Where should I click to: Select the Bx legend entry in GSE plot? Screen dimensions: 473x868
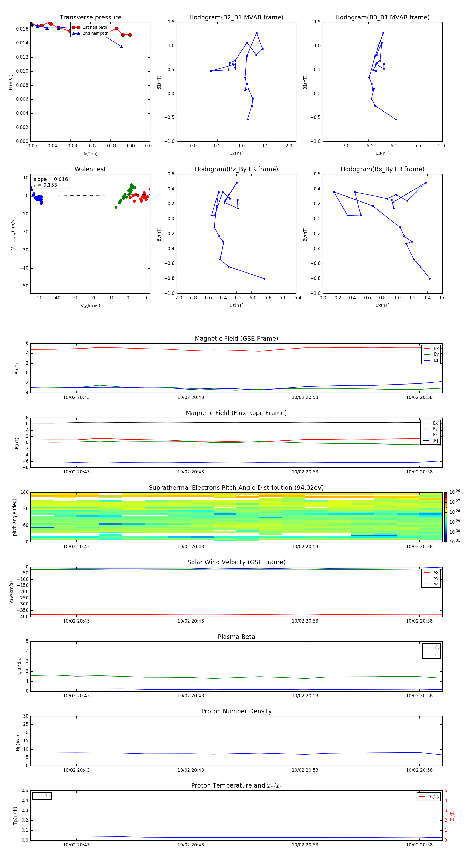pos(431,349)
